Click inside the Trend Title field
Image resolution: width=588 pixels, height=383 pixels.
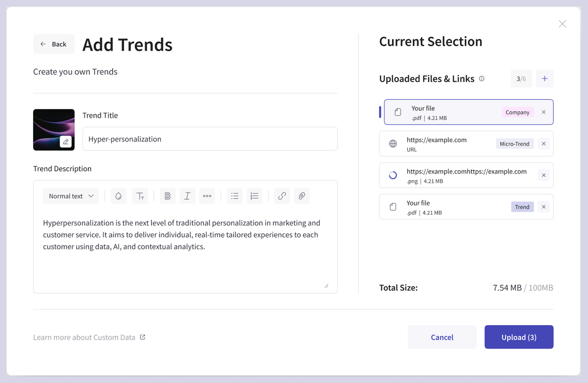(210, 138)
